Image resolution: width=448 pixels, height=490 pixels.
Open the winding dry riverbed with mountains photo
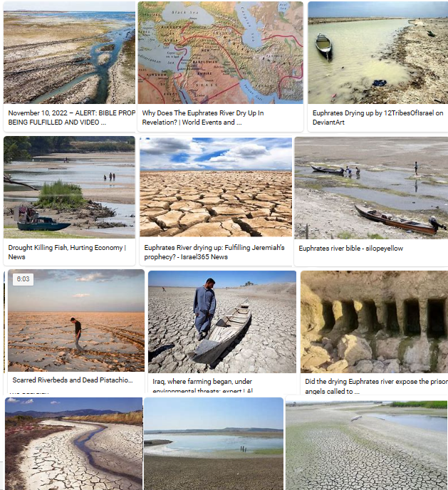74,444
